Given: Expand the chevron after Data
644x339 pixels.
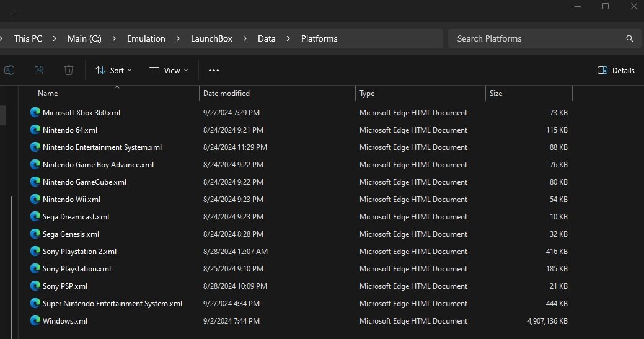Looking at the screenshot, I should point(288,38).
